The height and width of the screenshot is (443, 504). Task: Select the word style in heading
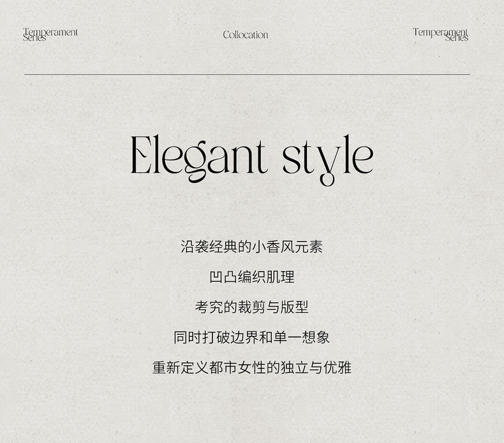pos(328,159)
